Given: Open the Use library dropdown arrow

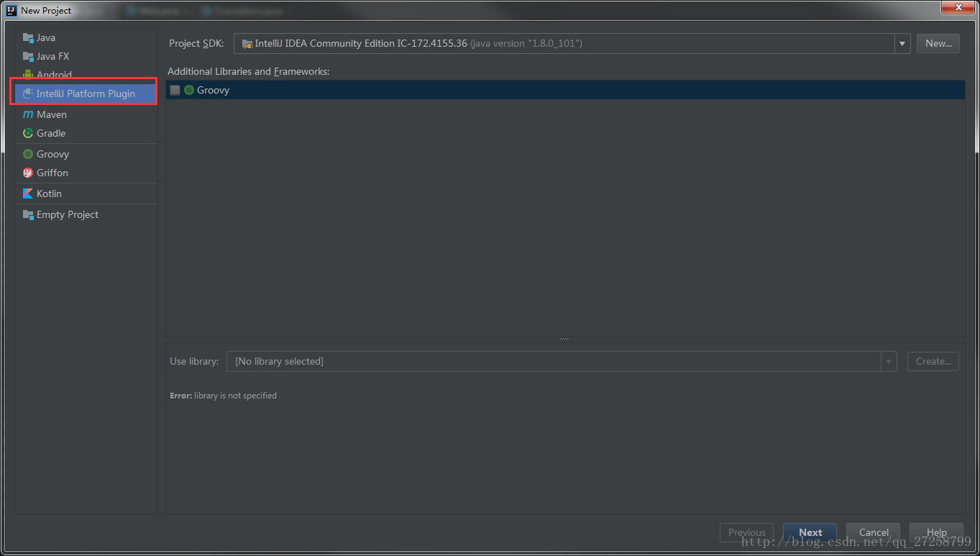Looking at the screenshot, I should click(889, 361).
